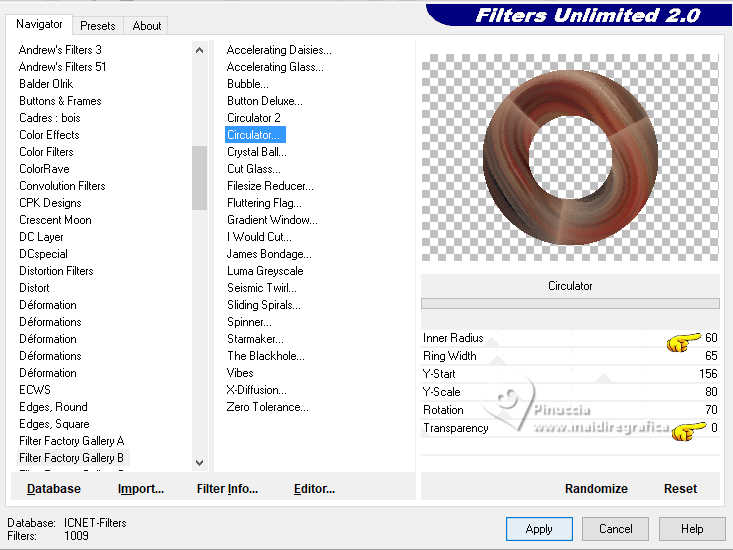Image resolution: width=733 pixels, height=550 pixels.
Task: Choose the Filesize Reducer... filter
Action: 270,186
